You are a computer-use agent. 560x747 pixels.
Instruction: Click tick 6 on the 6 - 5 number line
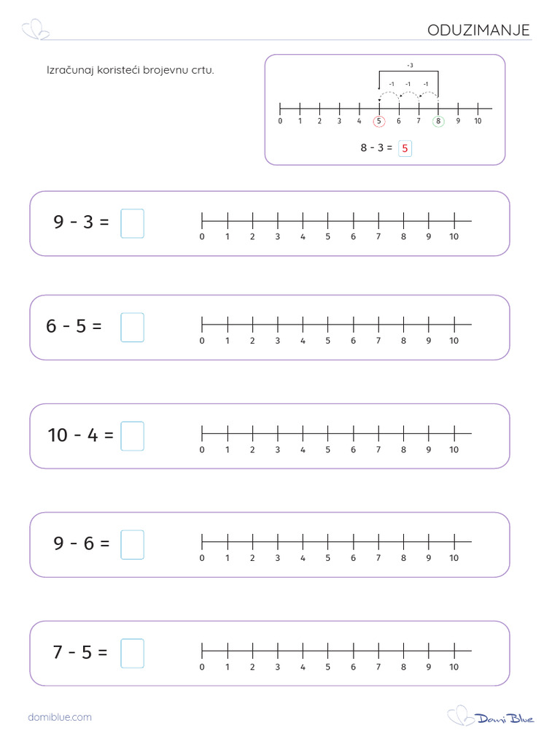(x=354, y=325)
